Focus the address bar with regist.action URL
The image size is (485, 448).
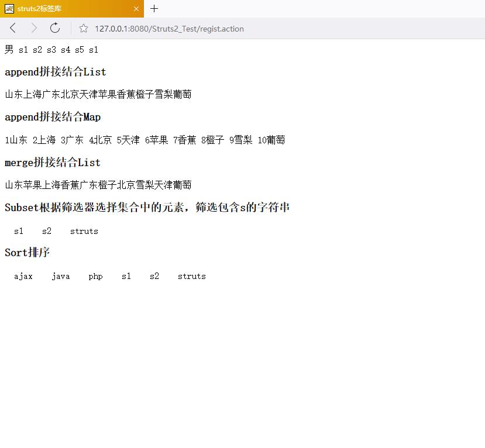(169, 29)
